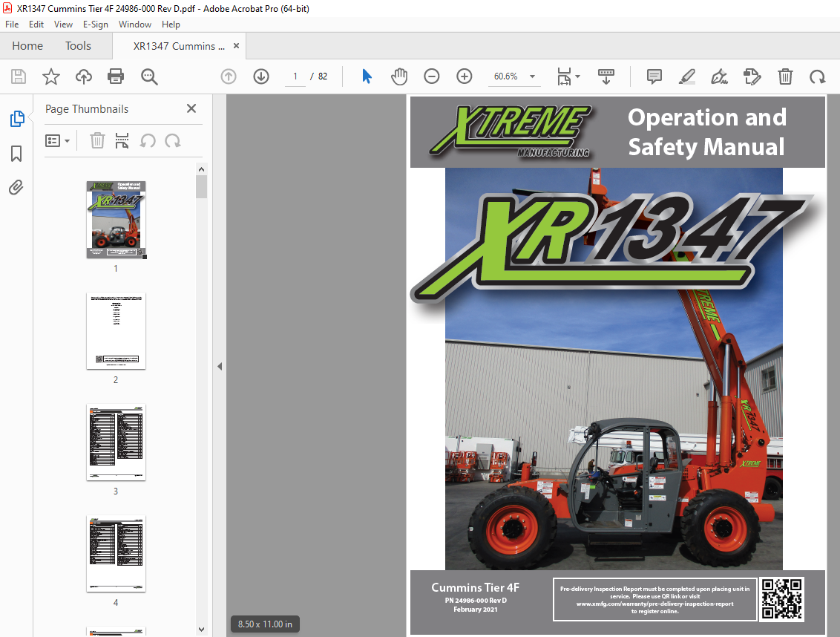This screenshot has width=840, height=637.
Task: Switch to the Home tab
Action: [x=27, y=46]
